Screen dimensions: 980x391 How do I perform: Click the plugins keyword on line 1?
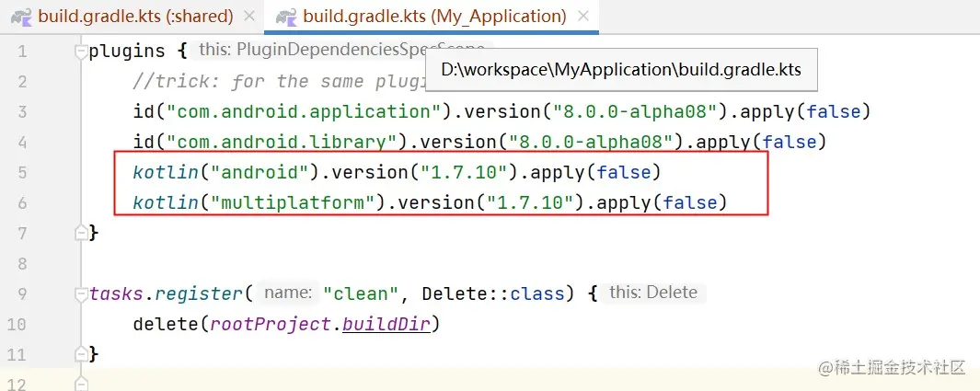[128, 52]
